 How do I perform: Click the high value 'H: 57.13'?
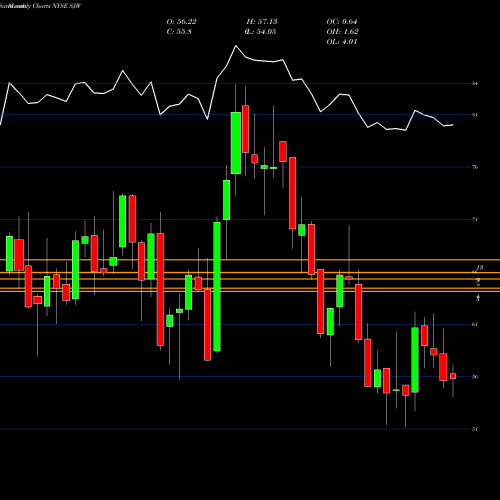262,22
